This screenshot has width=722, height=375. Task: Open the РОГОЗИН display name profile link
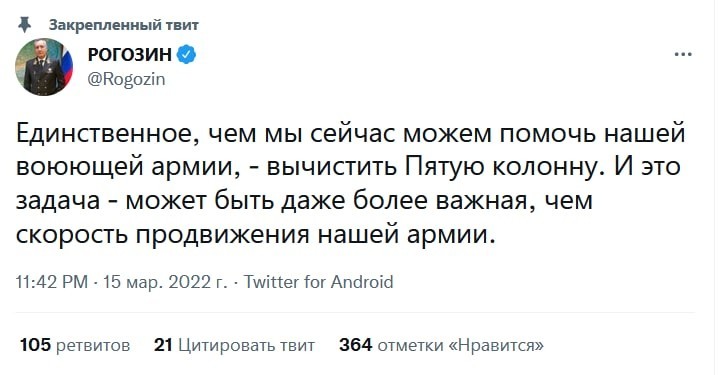point(129,55)
